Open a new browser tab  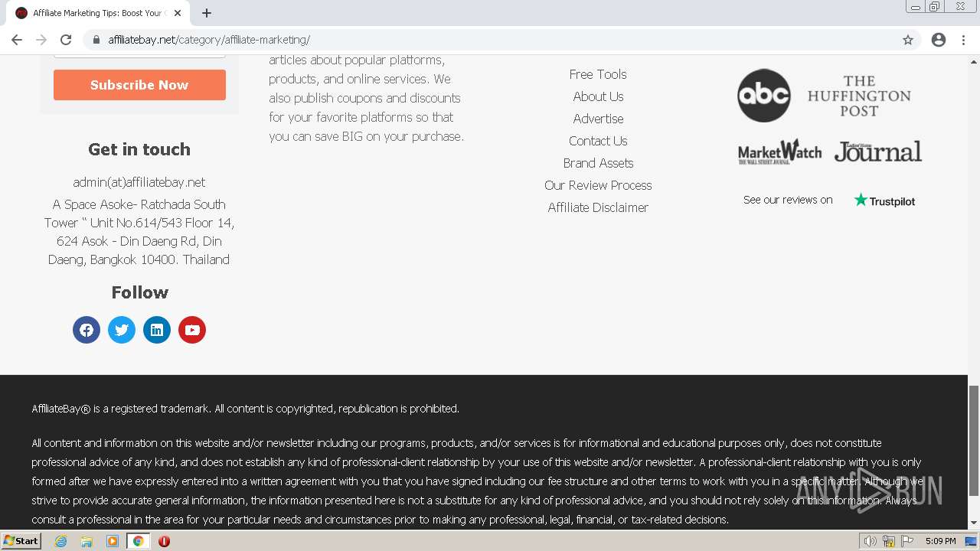coord(207,13)
